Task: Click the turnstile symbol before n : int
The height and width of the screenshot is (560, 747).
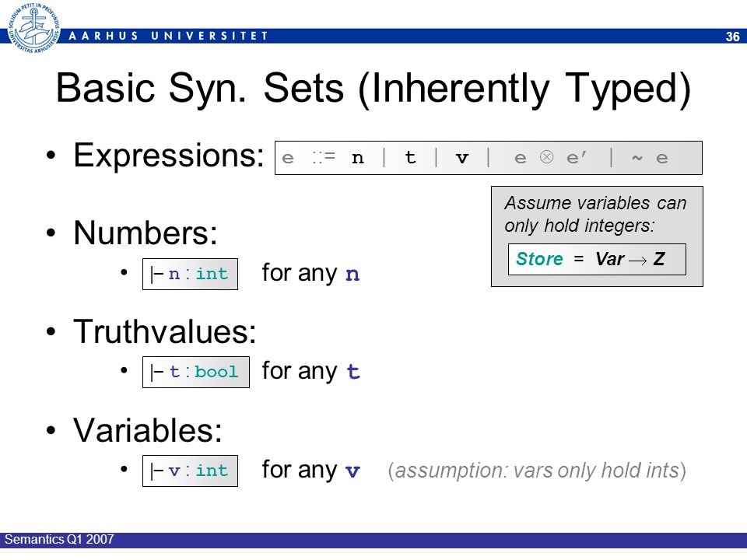Action: pyautogui.click(x=156, y=275)
